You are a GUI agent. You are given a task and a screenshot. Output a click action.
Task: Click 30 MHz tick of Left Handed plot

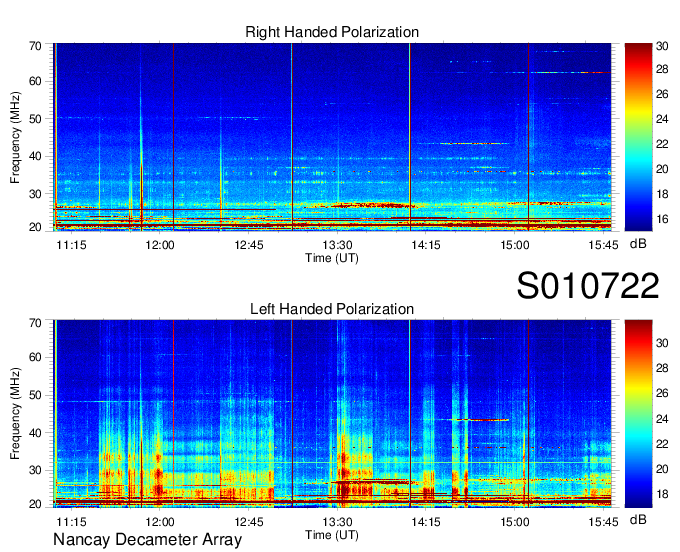[35, 470]
